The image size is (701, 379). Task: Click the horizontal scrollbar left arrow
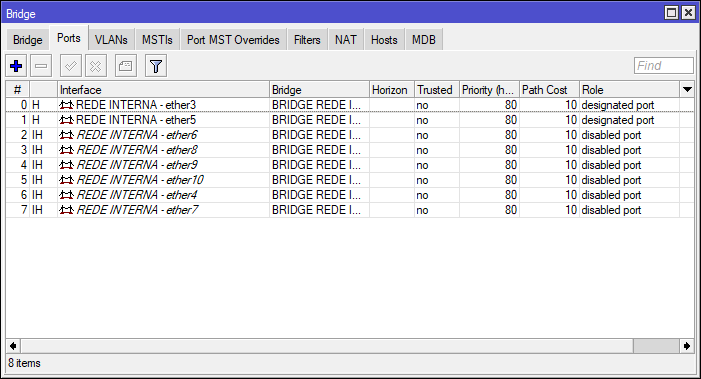(13, 346)
